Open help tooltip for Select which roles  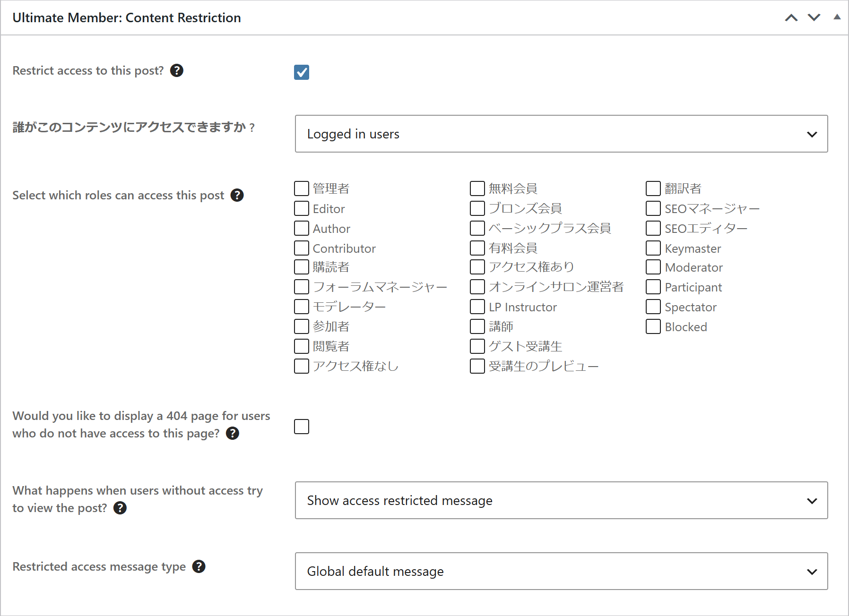tap(237, 195)
